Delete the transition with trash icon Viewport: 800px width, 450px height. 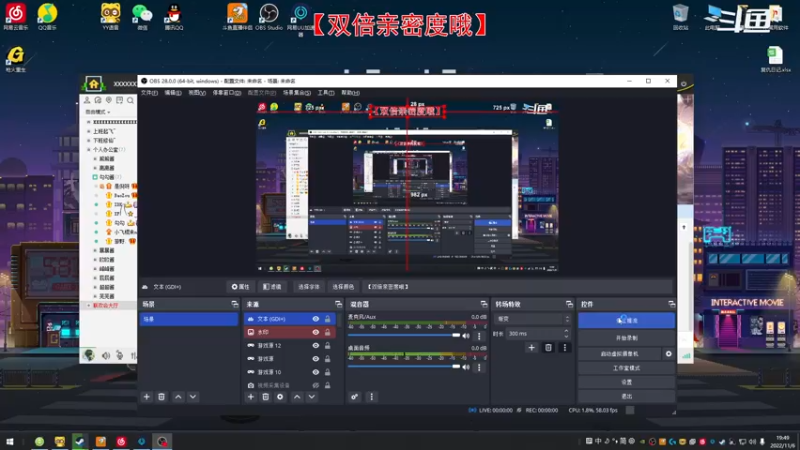pos(548,347)
